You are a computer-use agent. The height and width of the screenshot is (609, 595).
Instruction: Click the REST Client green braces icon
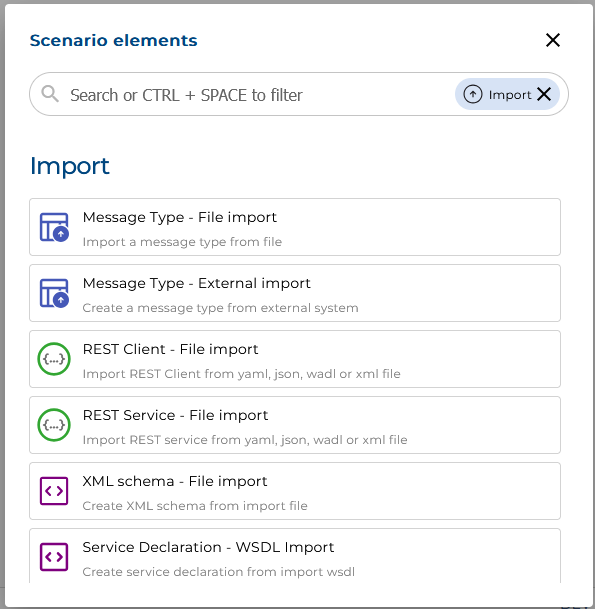(x=54, y=359)
